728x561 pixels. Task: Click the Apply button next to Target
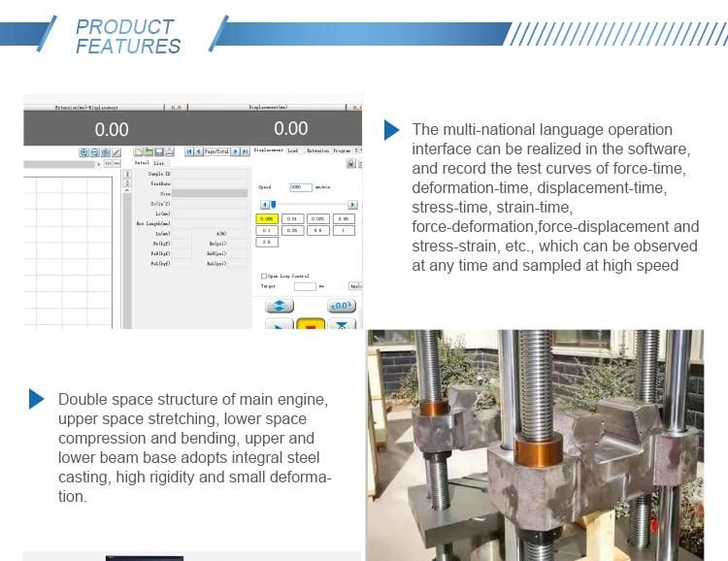[355, 286]
